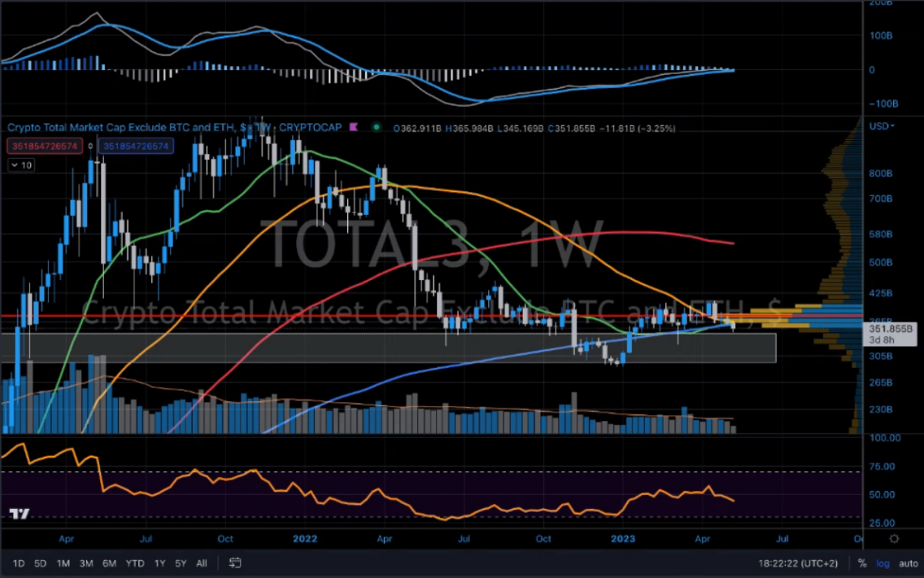Toggle percent scale mode

[862, 563]
